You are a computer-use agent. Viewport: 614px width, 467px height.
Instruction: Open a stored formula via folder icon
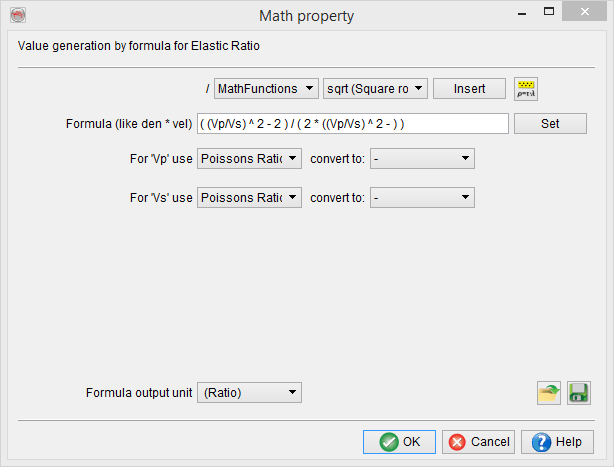click(x=548, y=393)
